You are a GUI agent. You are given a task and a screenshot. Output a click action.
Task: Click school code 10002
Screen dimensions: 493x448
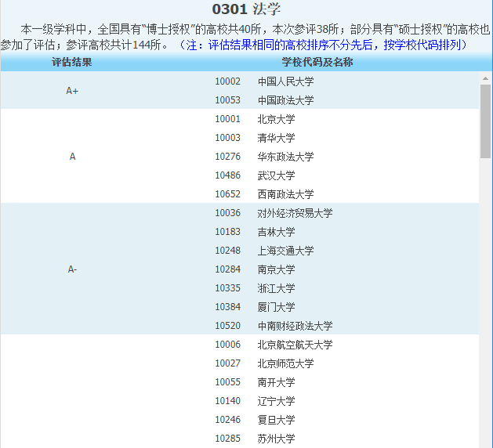pyautogui.click(x=227, y=81)
